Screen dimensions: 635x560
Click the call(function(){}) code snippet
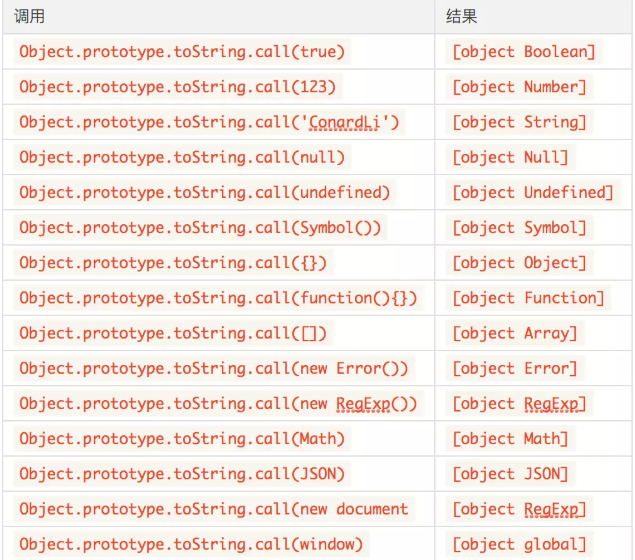coord(218,298)
